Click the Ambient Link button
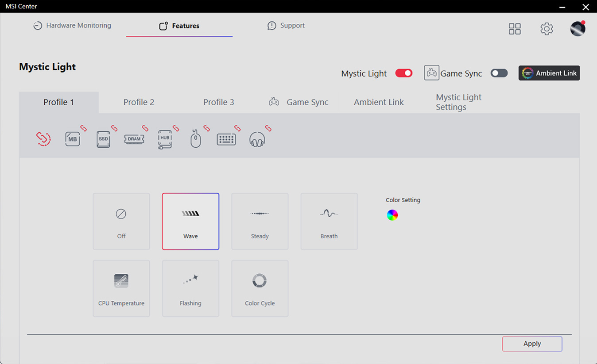This screenshot has height=364, width=597. 549,73
